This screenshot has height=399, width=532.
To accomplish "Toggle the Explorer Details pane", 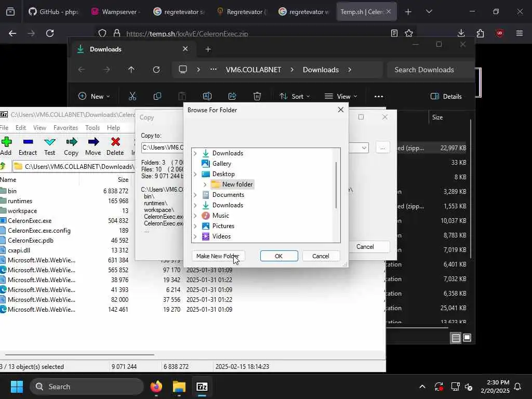I will pyautogui.click(x=446, y=96).
